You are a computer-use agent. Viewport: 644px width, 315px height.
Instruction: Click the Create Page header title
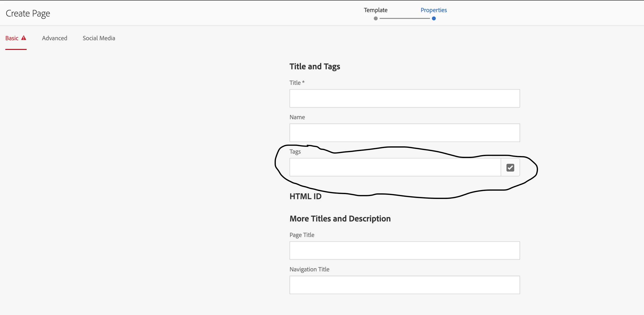28,13
